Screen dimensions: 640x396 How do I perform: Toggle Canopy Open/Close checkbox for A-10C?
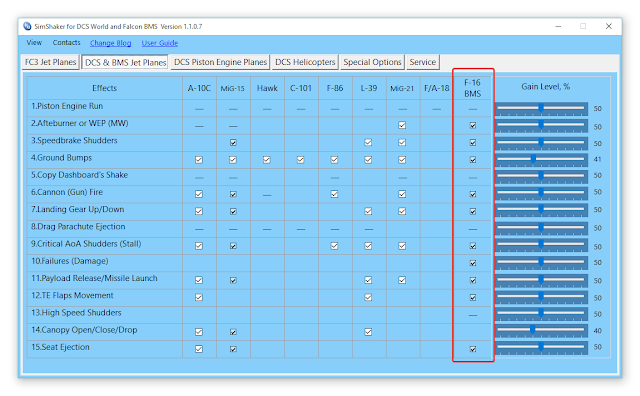(x=199, y=332)
